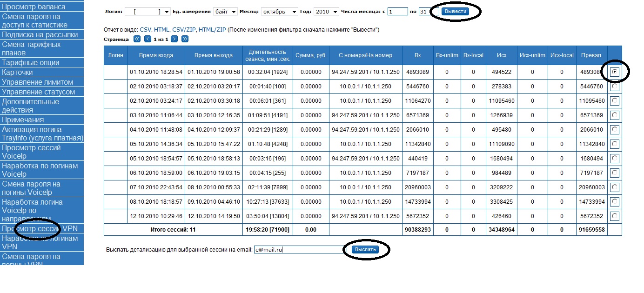The image size is (644, 293).
Task: Go to first page using double-left arrow
Action: (137, 39)
